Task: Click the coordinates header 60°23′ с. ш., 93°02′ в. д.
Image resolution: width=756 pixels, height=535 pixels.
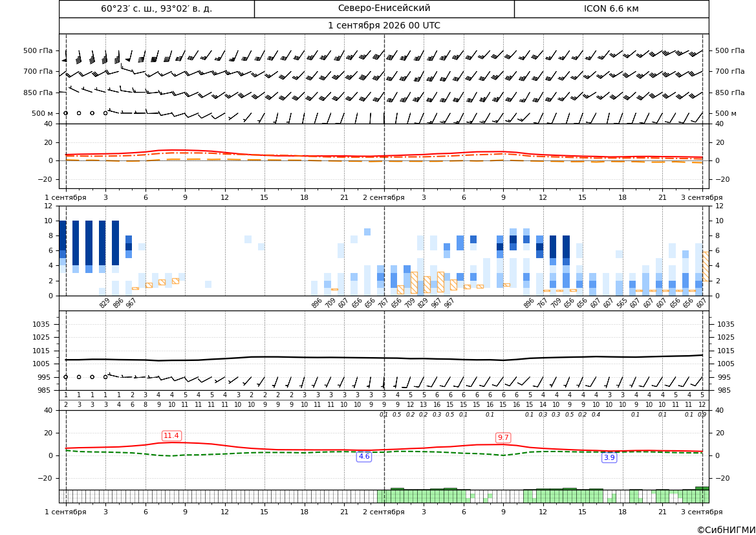Action: (157, 8)
